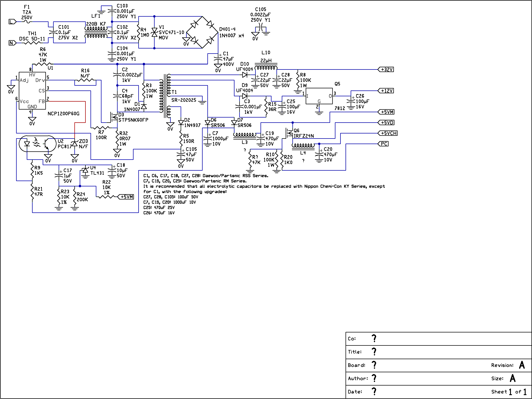The width and height of the screenshot is (532, 399).
Task: Select the 220B K7 choke value text
Action: point(96,24)
